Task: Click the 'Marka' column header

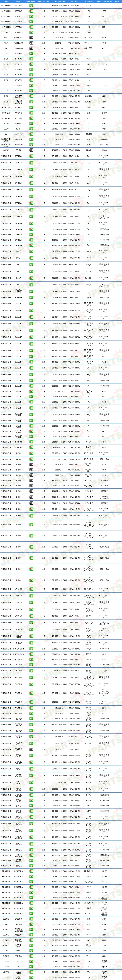Action: tap(6, 2)
